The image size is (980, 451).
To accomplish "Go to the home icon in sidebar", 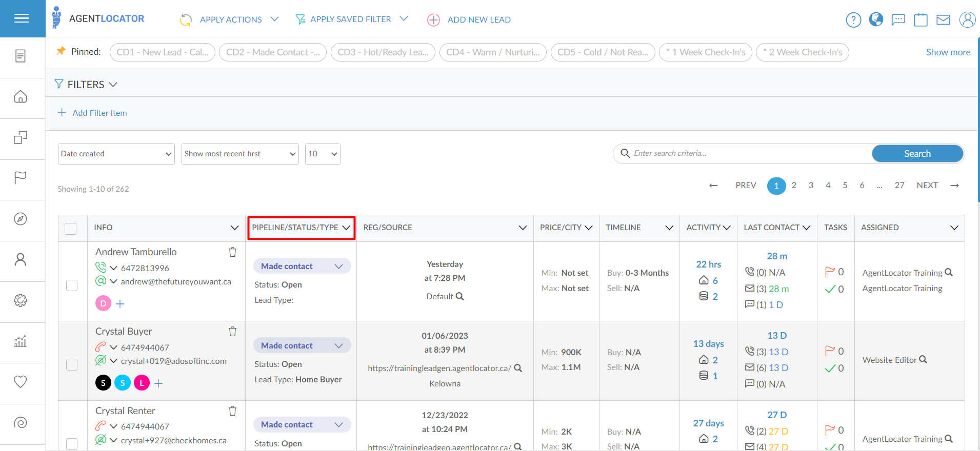I will (21, 96).
